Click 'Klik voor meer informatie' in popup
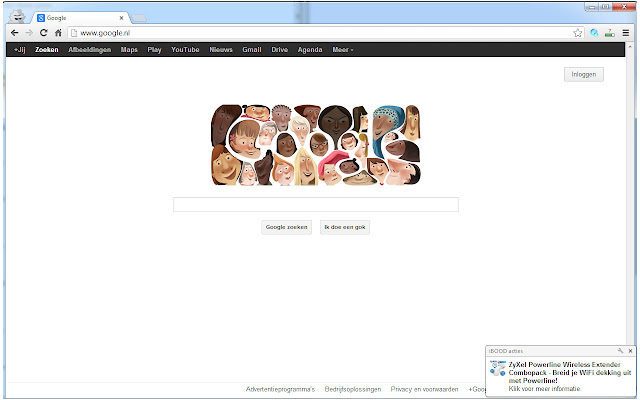The height and width of the screenshot is (400, 640). pyautogui.click(x=545, y=389)
